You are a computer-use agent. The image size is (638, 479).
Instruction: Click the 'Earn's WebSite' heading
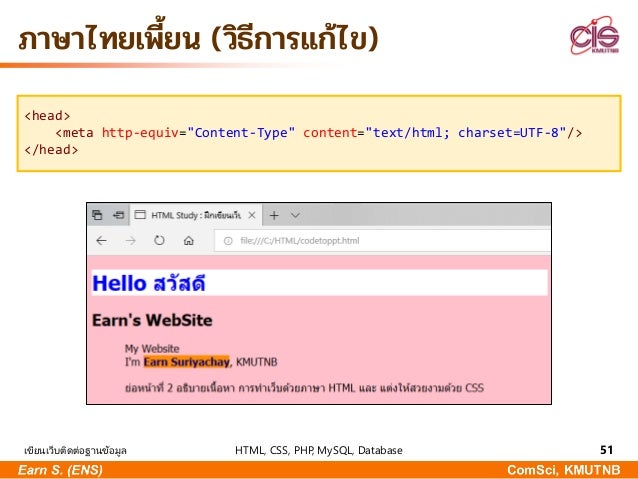(x=152, y=320)
